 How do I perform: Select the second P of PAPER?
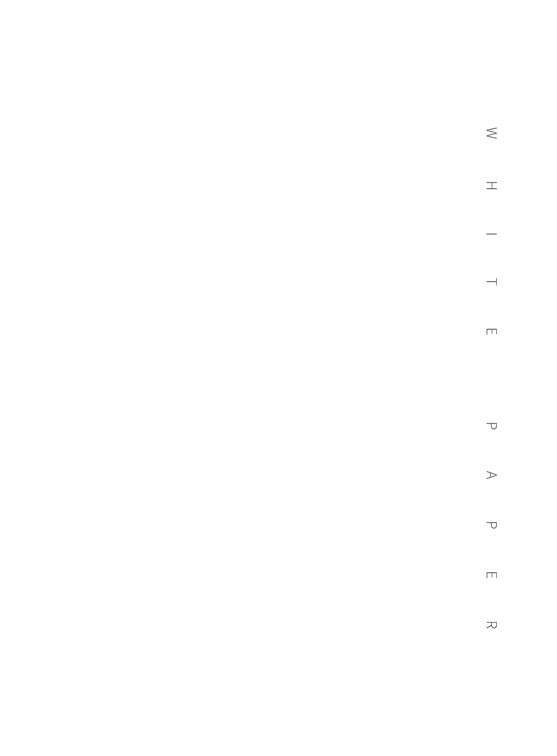pos(491,525)
